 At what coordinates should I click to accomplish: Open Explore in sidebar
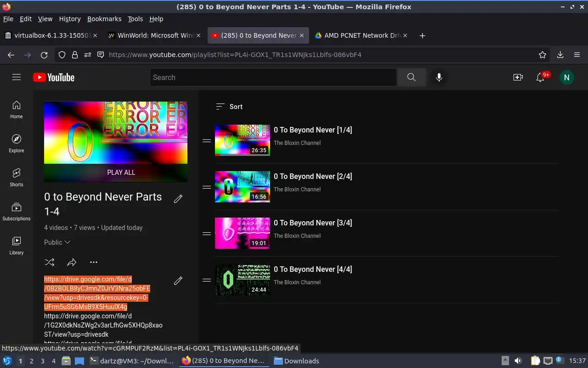click(x=17, y=144)
